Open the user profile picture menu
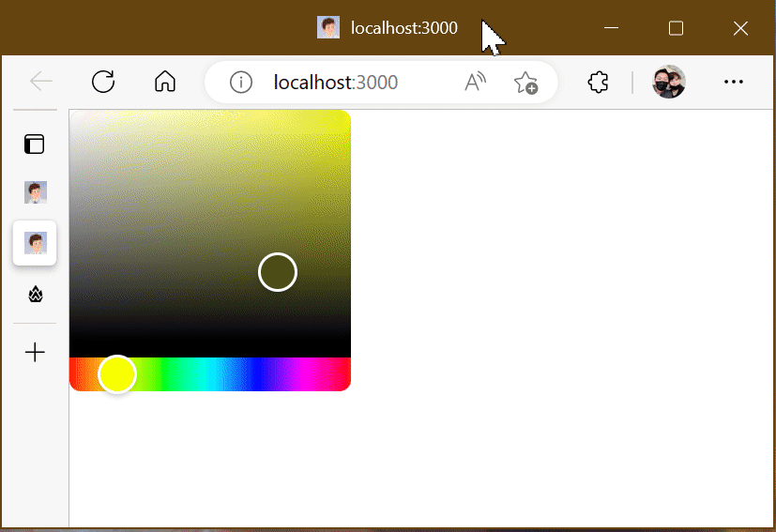 pyautogui.click(x=669, y=82)
